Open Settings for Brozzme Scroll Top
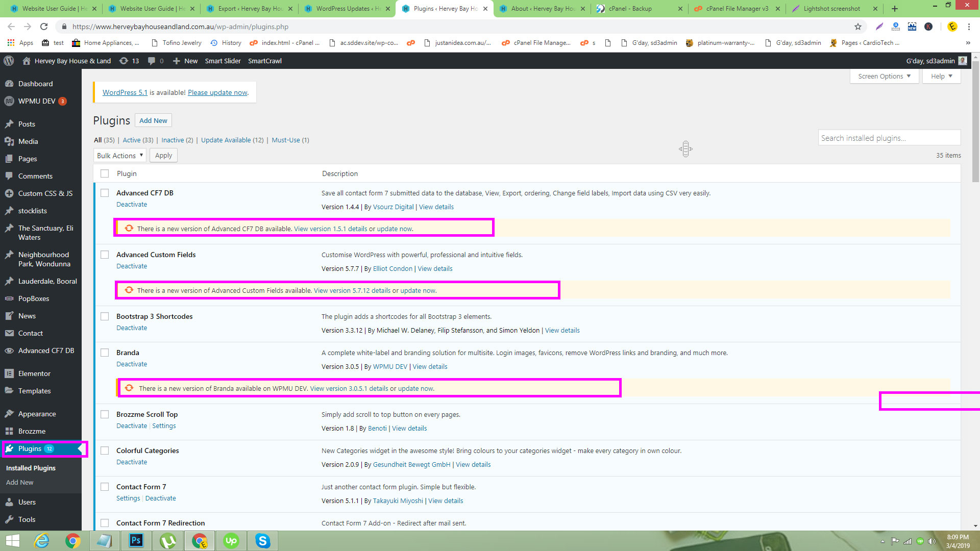Screen dimensions: 980x551 click(x=164, y=425)
